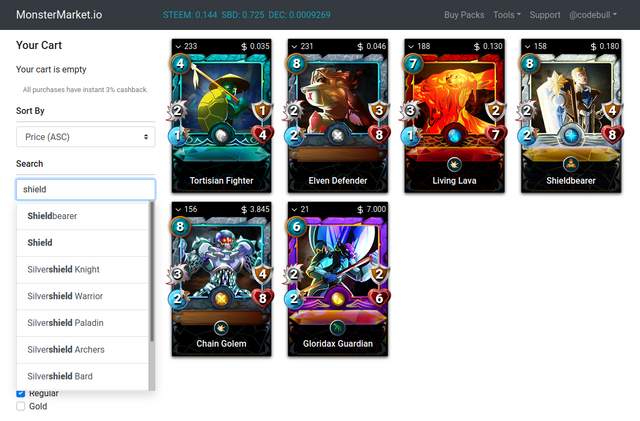
Task: Click the heart health icon on Living Lava
Action: coord(496,135)
